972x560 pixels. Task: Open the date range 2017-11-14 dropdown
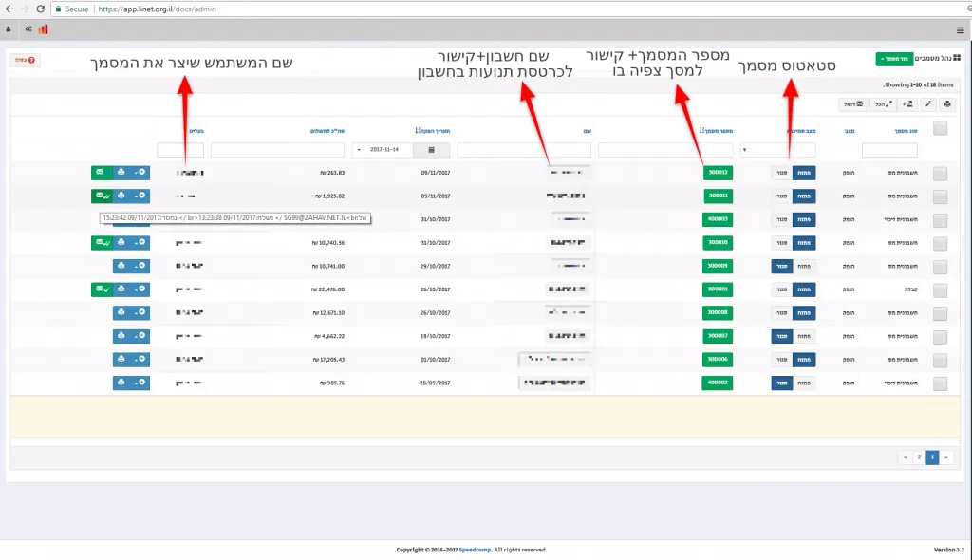click(383, 149)
